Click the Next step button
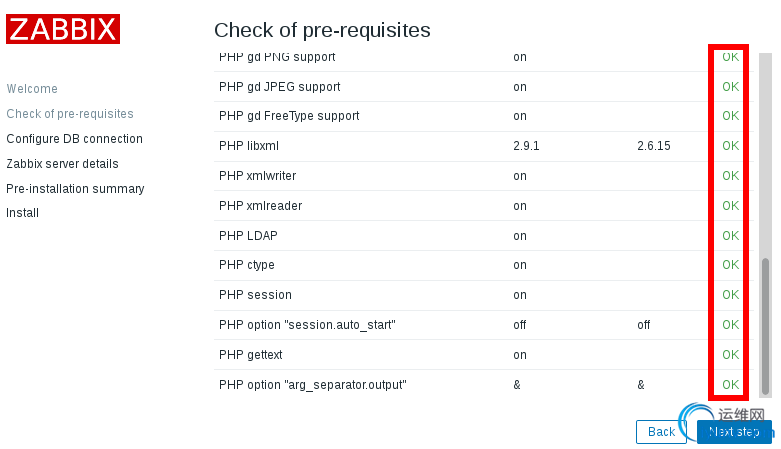Screen dimensions: 781x449 (x=734, y=431)
